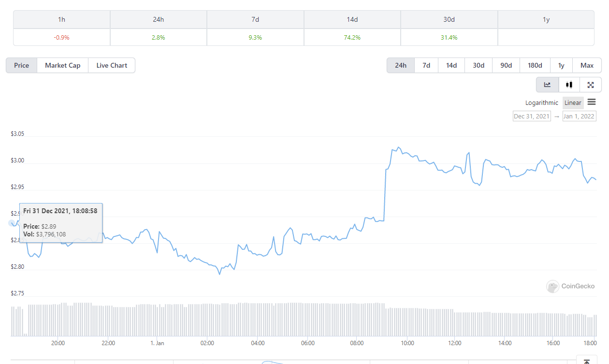The height and width of the screenshot is (364, 609).
Task: Open the Dec 31, 2021 date picker
Action: coord(531,116)
